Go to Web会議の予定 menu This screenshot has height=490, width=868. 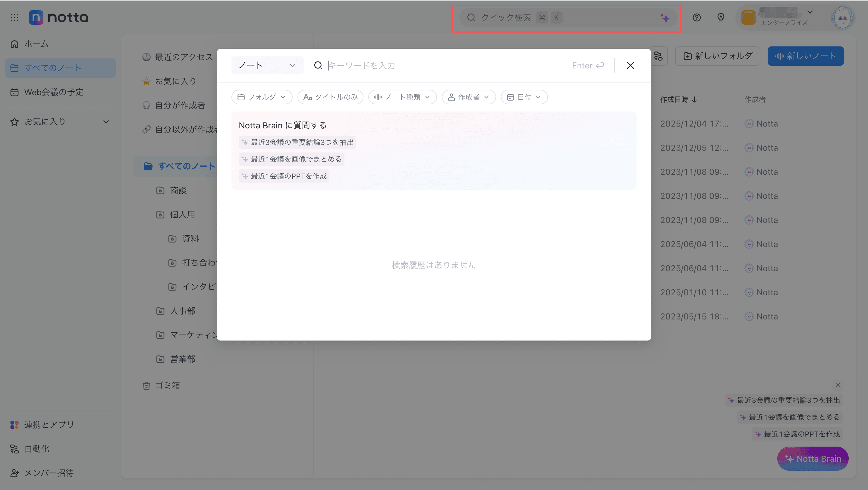click(54, 92)
